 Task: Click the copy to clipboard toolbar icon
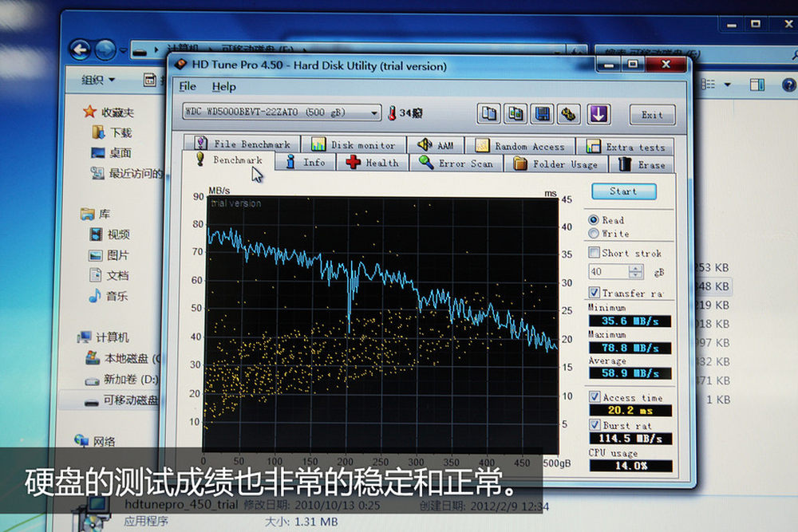(x=488, y=114)
